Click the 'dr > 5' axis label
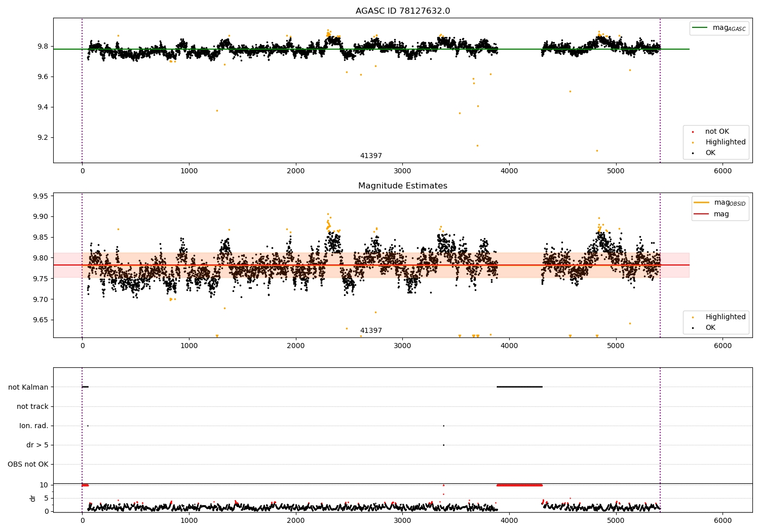Screen dimensions: 760x532 coord(37,445)
